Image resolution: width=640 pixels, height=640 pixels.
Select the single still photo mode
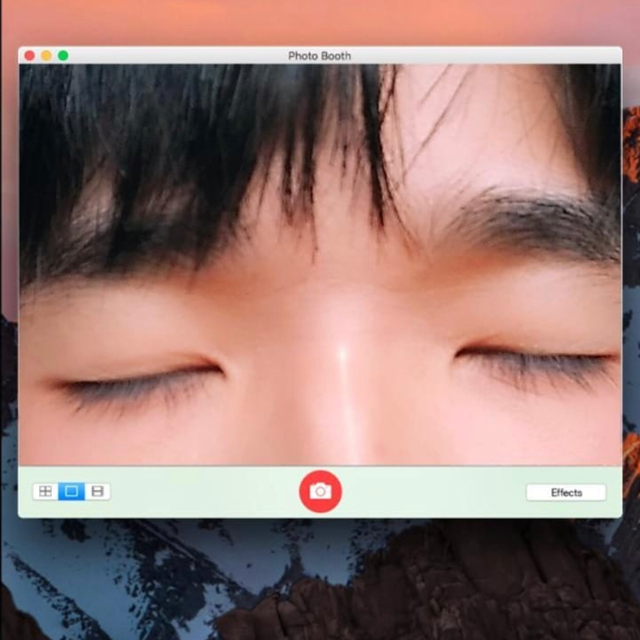(x=71, y=491)
